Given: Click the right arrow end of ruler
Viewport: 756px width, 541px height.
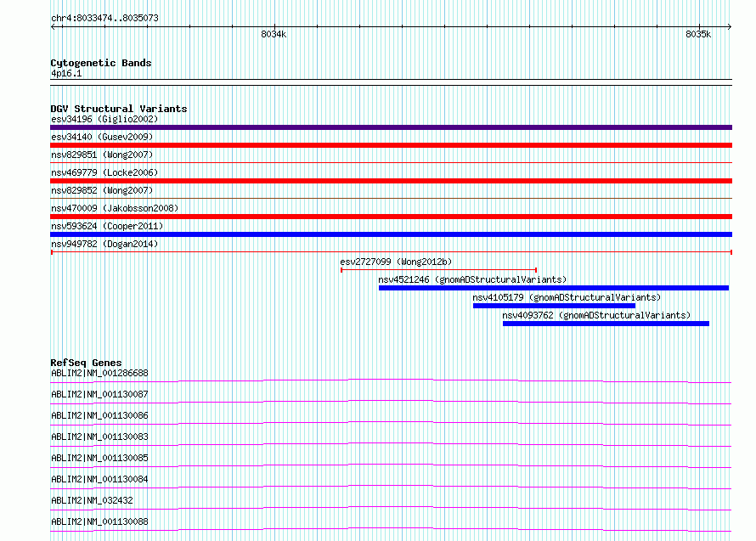Looking at the screenshot, I should [730, 27].
